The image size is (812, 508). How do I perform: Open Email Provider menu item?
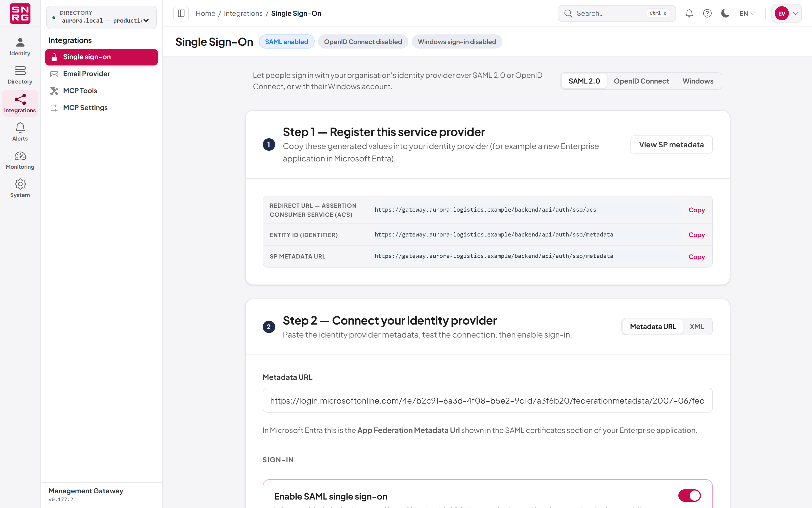(x=101, y=74)
